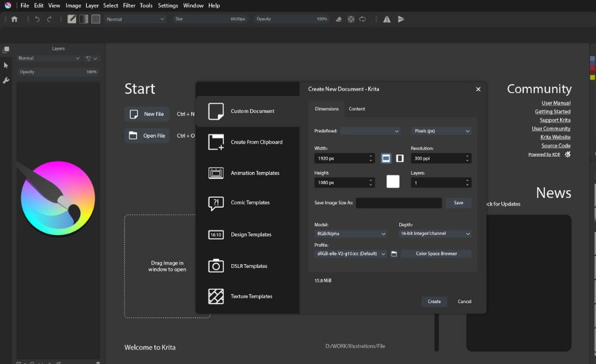Switch to the Content tab
This screenshot has width=596, height=364.
357,109
